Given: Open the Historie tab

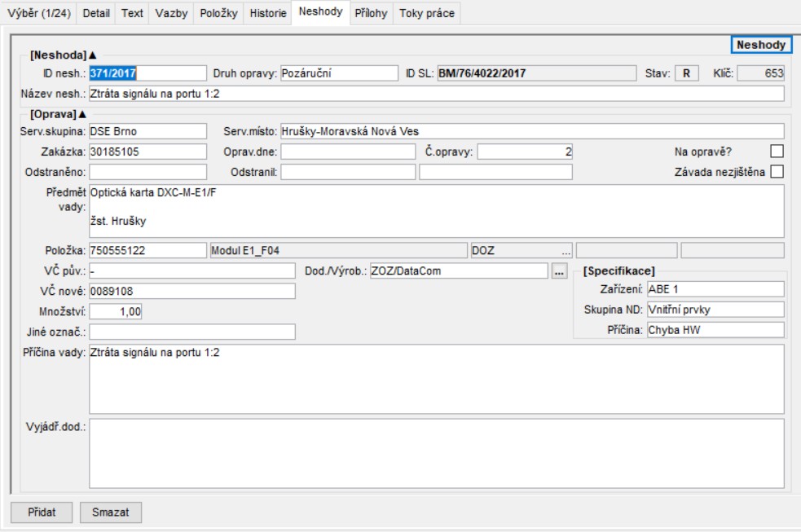Looking at the screenshot, I should 267,13.
